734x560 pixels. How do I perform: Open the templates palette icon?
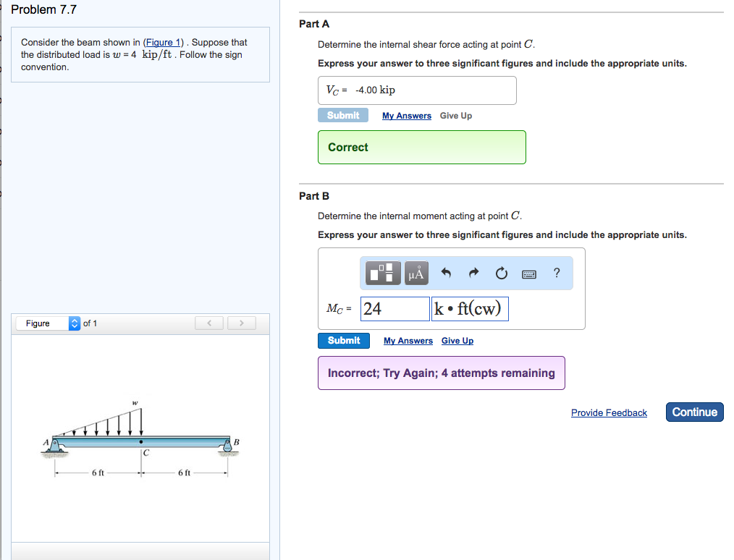click(x=382, y=273)
